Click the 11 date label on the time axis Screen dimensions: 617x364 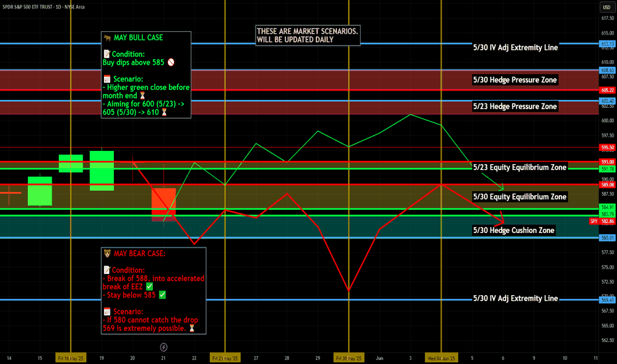point(596,358)
